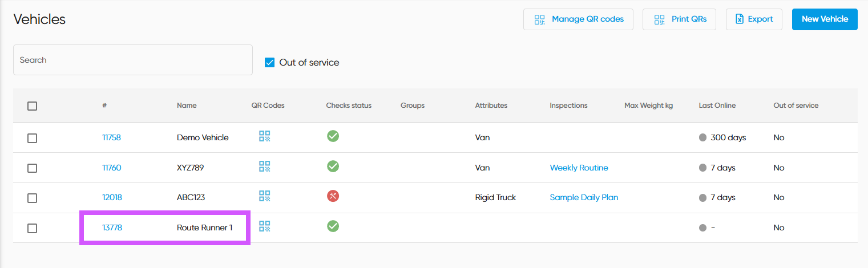868x268 pixels.
Task: Click green check status for XYZ789
Action: pyautogui.click(x=333, y=167)
